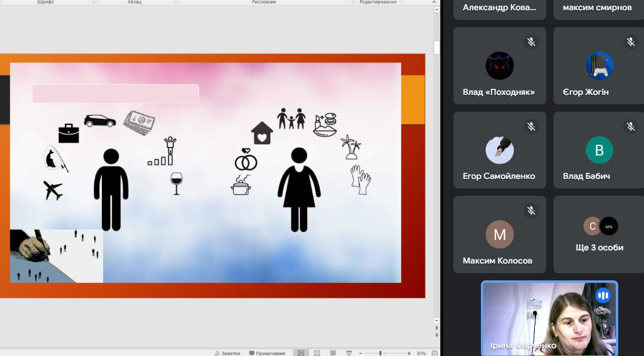
Task: Switch to Reading view
Action: (x=333, y=353)
